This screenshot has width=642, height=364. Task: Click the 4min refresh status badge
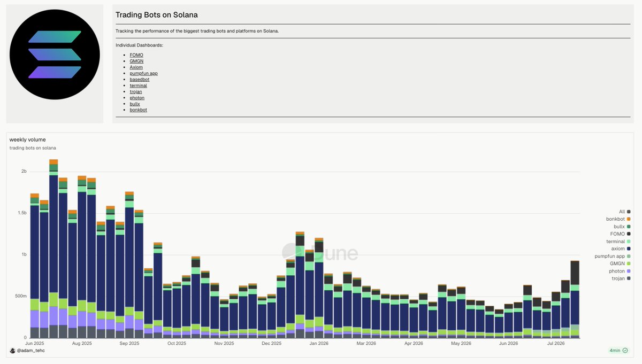click(x=618, y=351)
